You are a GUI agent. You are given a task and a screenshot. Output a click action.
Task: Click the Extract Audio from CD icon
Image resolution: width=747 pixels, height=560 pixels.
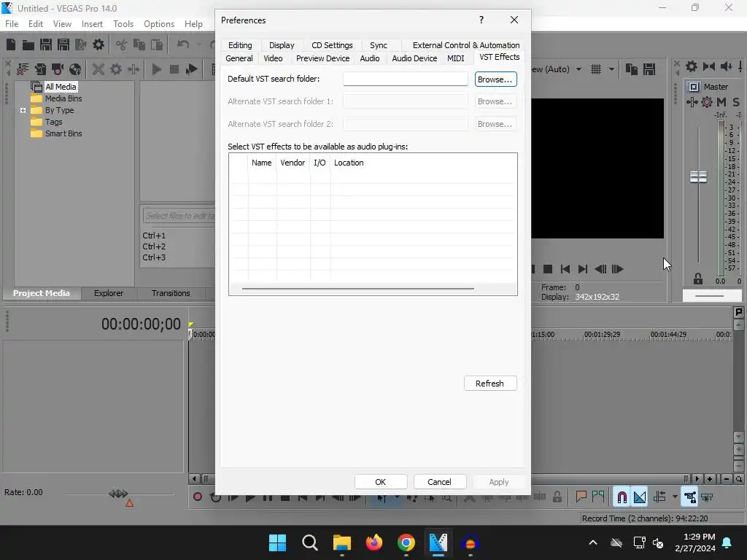[x=75, y=69]
